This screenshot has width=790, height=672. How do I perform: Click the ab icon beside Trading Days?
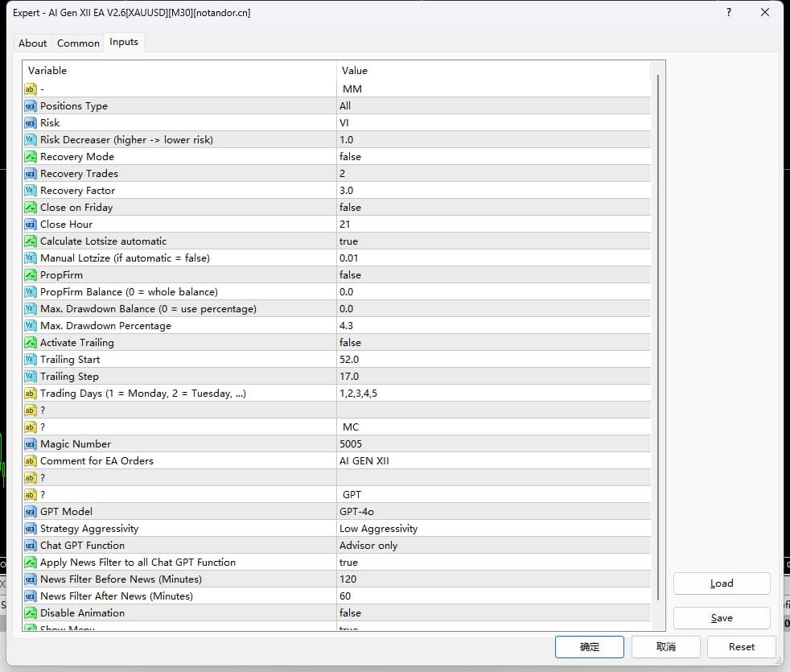33,393
